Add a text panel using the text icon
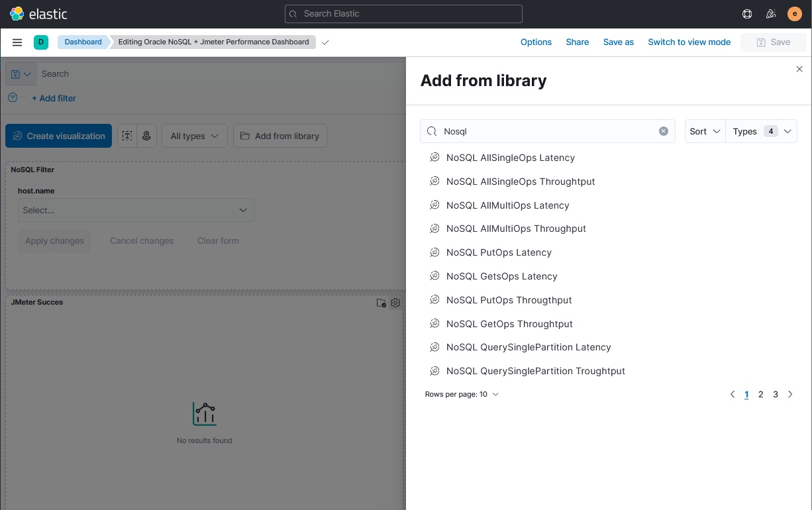 (x=127, y=136)
